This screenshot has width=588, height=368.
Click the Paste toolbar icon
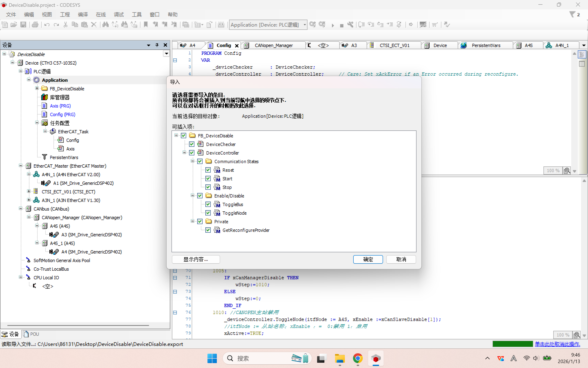84,25
